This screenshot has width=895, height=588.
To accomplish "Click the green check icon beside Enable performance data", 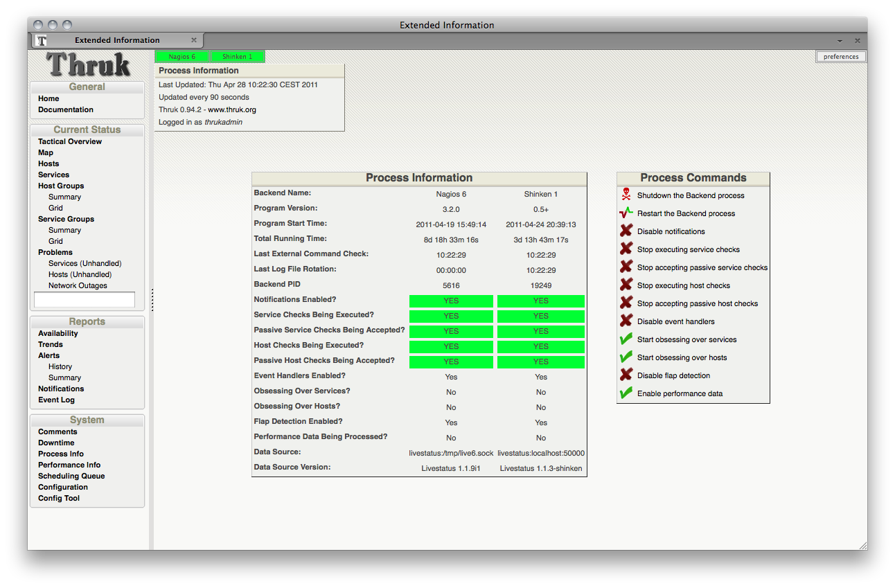I will [626, 393].
